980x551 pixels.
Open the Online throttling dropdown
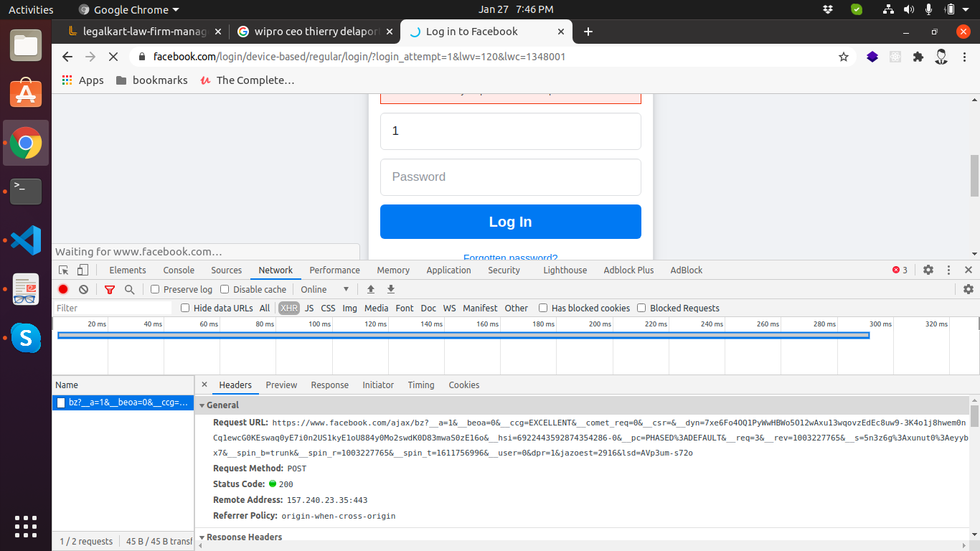[x=325, y=289]
